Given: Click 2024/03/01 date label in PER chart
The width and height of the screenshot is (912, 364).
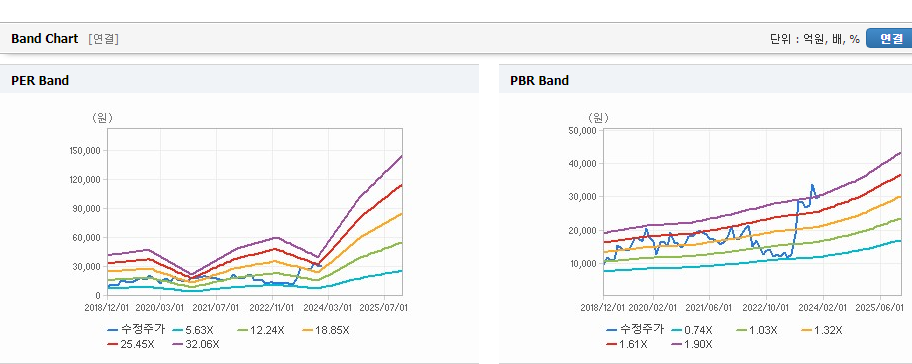Looking at the screenshot, I should (328, 307).
